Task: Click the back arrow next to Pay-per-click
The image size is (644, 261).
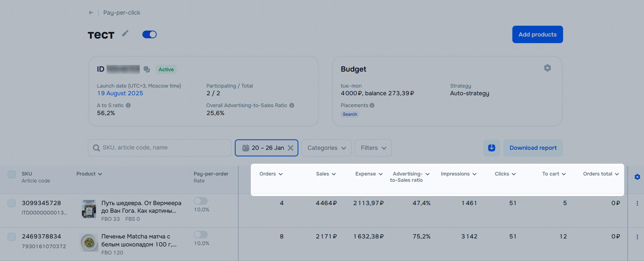Action: (91, 13)
